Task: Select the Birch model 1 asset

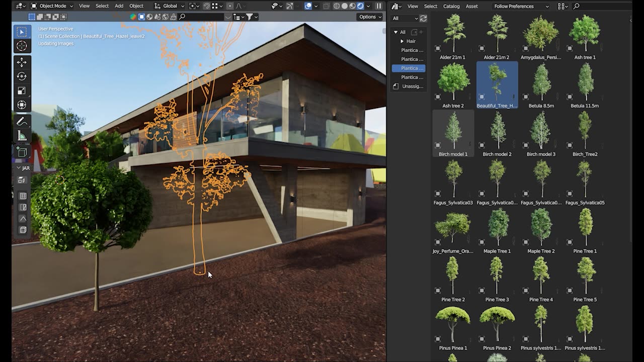Action: tap(453, 134)
